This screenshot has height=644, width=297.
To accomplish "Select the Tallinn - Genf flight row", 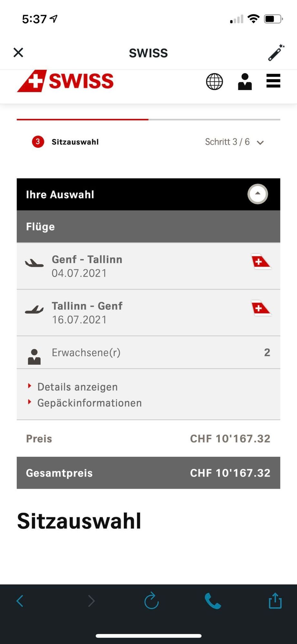I will tap(148, 313).
